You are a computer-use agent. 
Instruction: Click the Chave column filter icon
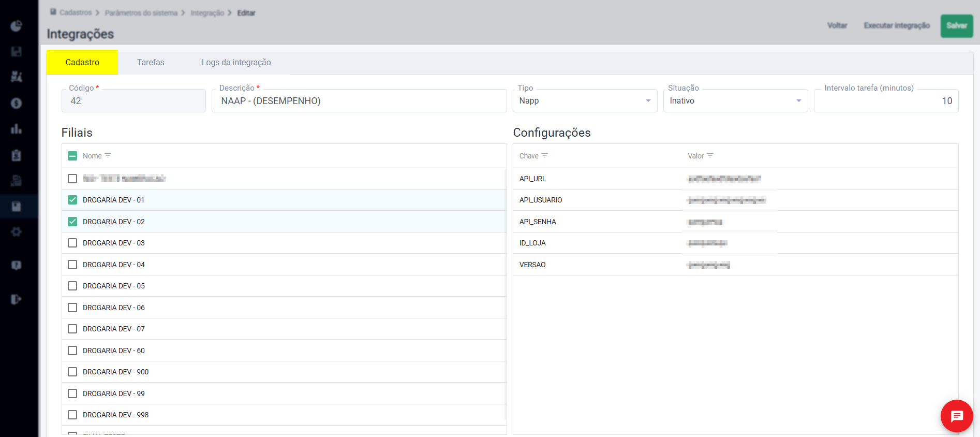point(545,156)
